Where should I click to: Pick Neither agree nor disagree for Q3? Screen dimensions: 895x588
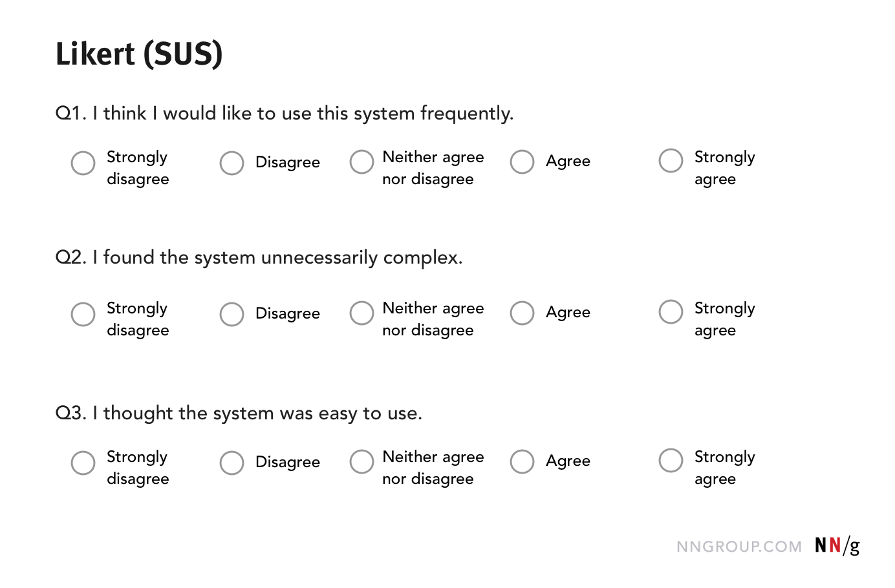(x=361, y=462)
